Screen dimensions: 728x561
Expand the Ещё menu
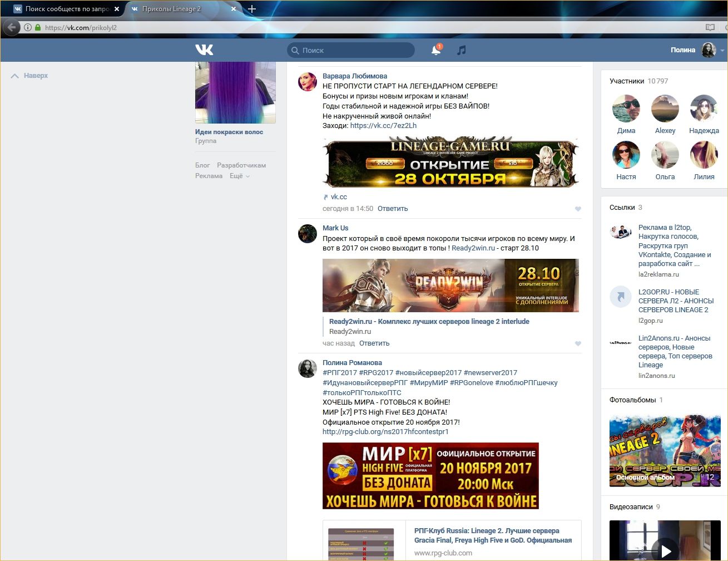240,176
